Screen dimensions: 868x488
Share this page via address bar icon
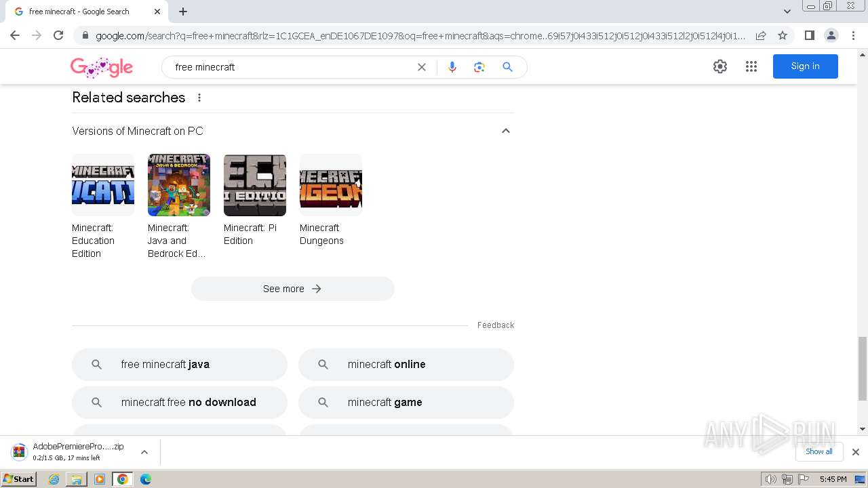click(761, 35)
